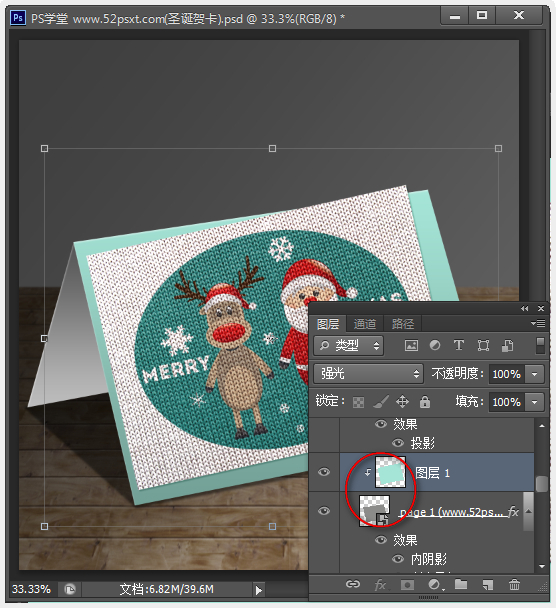Image resolution: width=556 pixels, height=608 pixels.
Task: Toggle visibility of 内阴影 effect
Action: click(398, 559)
